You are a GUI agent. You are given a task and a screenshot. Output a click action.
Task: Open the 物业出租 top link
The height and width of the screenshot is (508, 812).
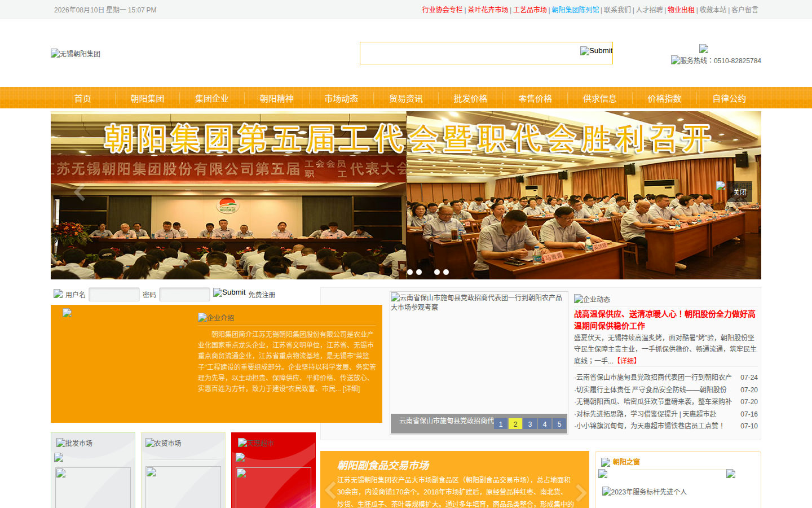coord(681,10)
